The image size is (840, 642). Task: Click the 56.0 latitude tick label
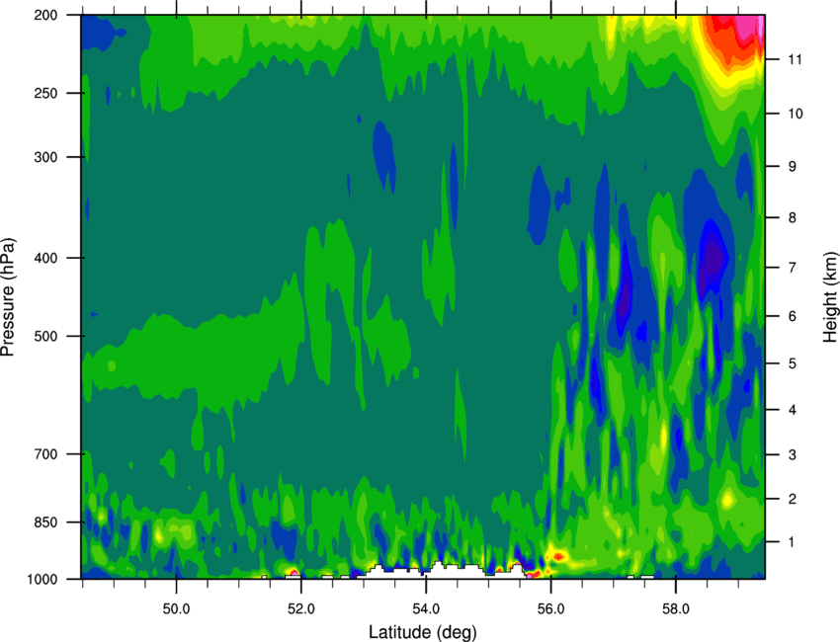(x=550, y=609)
